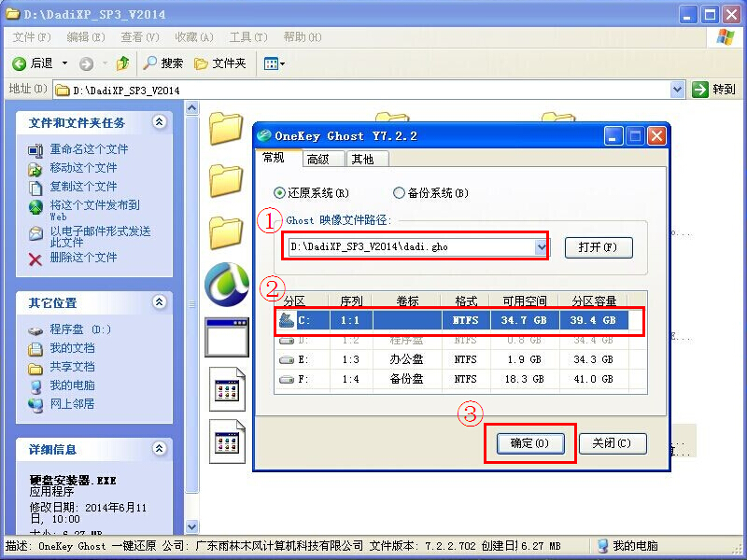Image resolution: width=747 pixels, height=560 pixels.
Task: Click the 打开(F) button
Action: tap(599, 247)
